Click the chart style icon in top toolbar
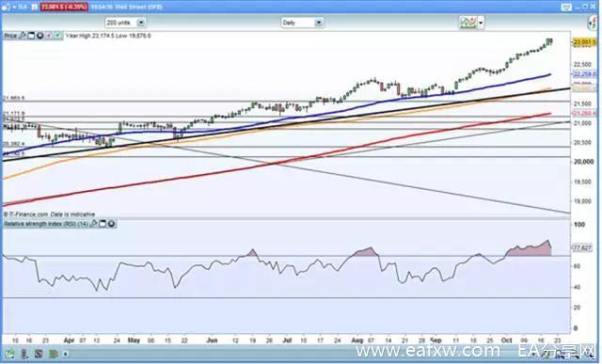 coord(468,23)
